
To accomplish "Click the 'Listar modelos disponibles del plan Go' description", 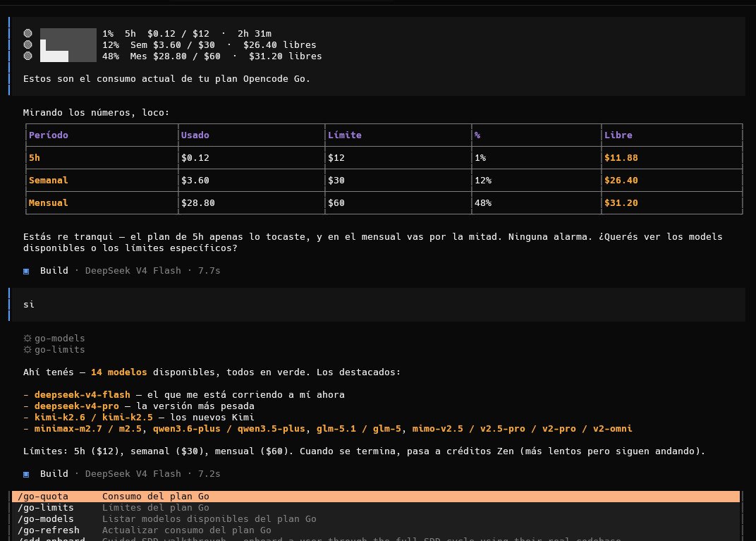I will coord(209,519).
